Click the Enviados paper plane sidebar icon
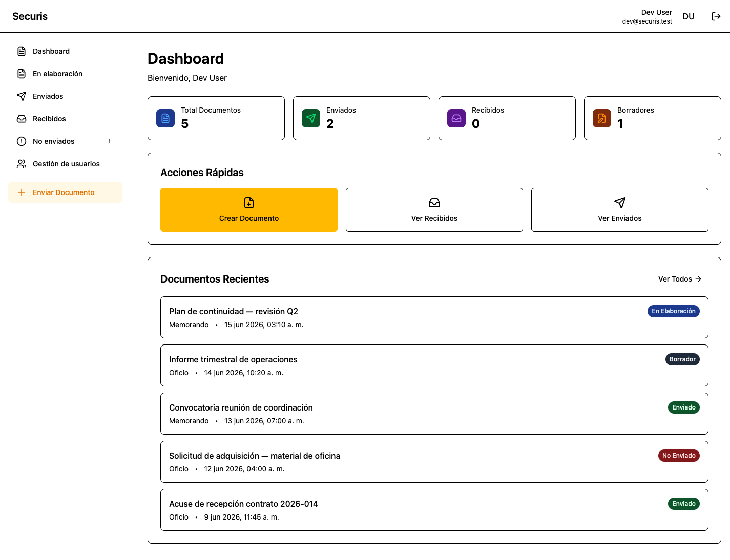Image resolution: width=730 pixels, height=560 pixels. coord(22,96)
